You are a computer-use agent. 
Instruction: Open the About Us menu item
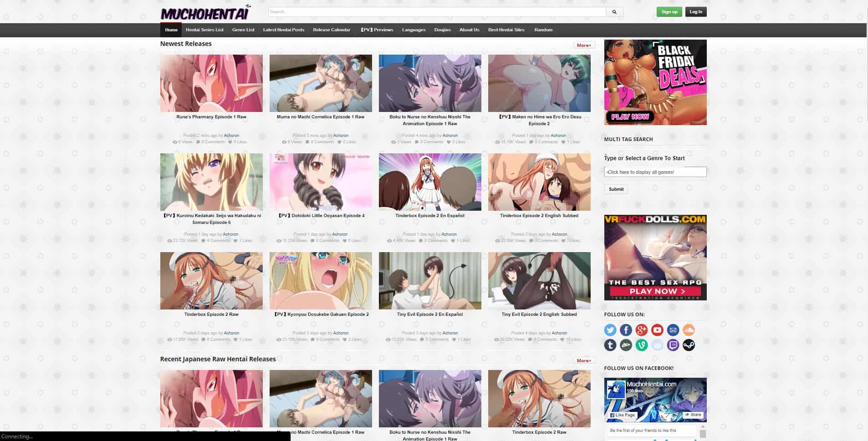click(469, 30)
